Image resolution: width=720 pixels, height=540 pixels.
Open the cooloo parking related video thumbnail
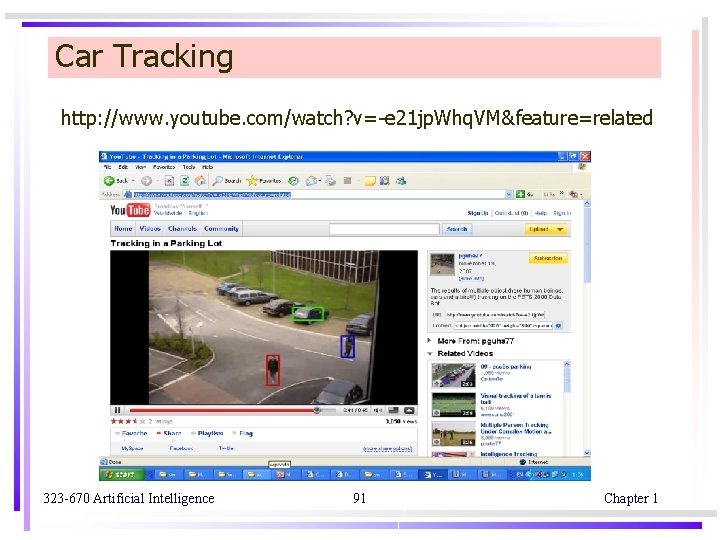[x=453, y=375]
